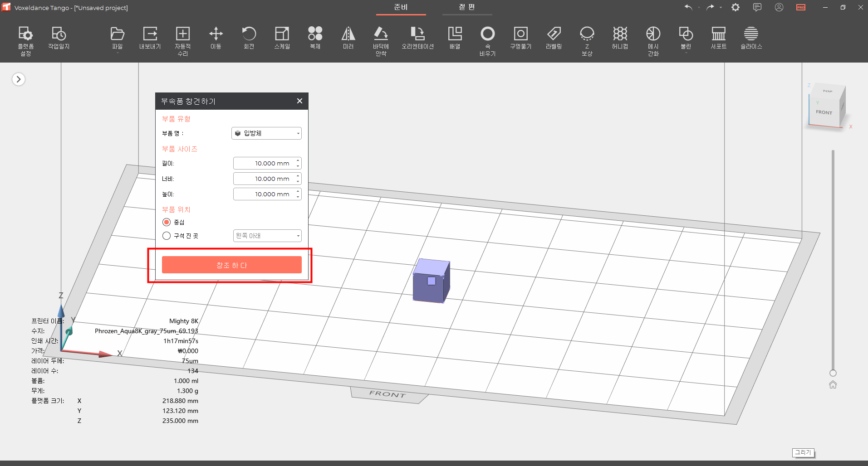Click the 길이 length input field
Screen dimensions: 868x466
pos(265,163)
